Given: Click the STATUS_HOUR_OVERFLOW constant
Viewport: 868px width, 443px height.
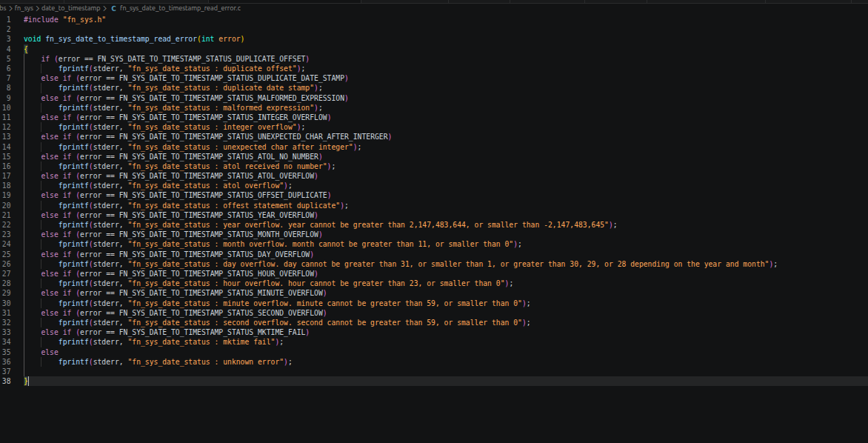Looking at the screenshot, I should [x=216, y=274].
